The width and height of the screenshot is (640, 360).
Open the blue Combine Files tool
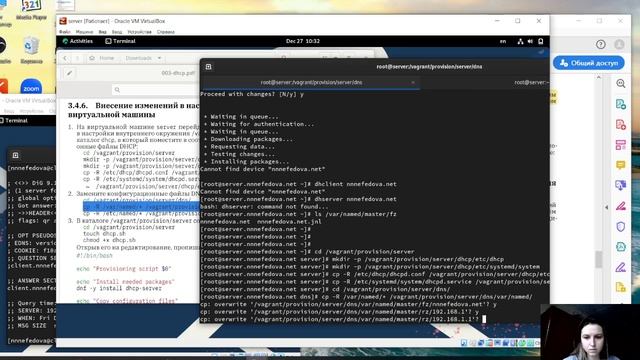620,185
